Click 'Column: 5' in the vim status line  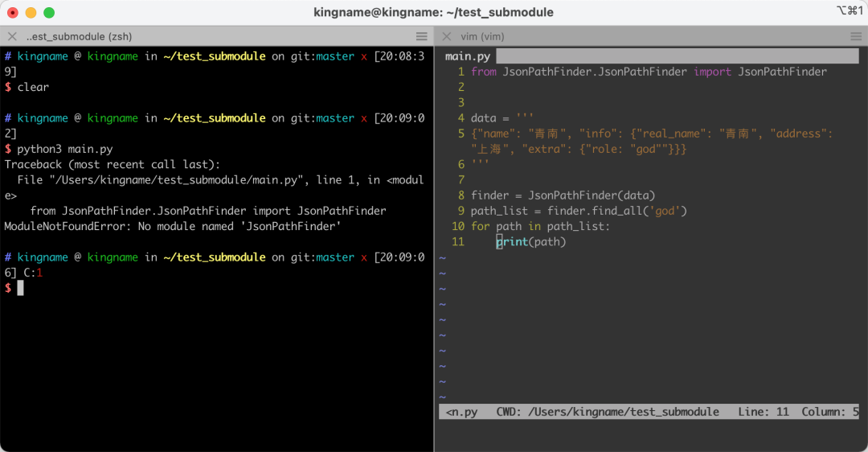(x=830, y=412)
